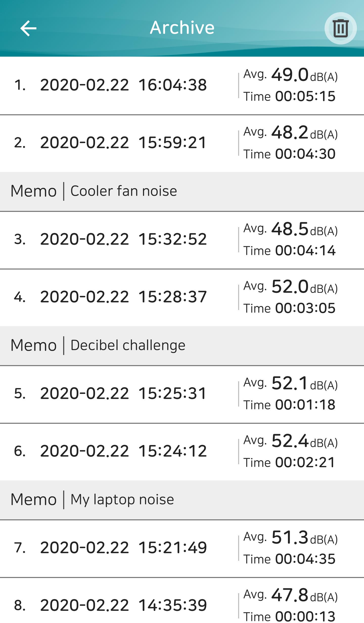364x623 pixels.
Task: Open record 6 from 15:24:12
Action: [123, 451]
